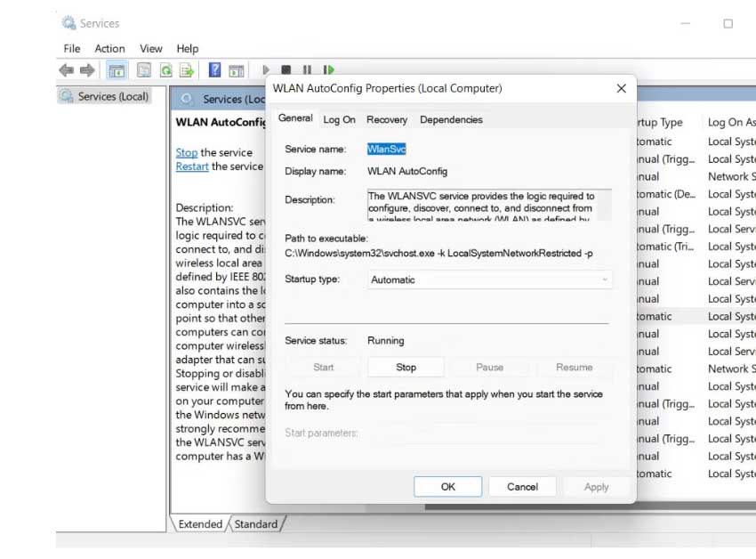Open the Help menu
The width and height of the screenshot is (756, 559).
[188, 49]
